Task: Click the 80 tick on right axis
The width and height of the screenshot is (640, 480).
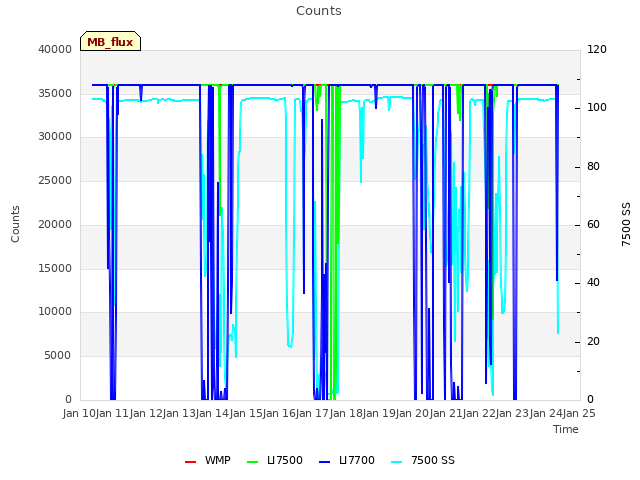Action: pos(593,167)
